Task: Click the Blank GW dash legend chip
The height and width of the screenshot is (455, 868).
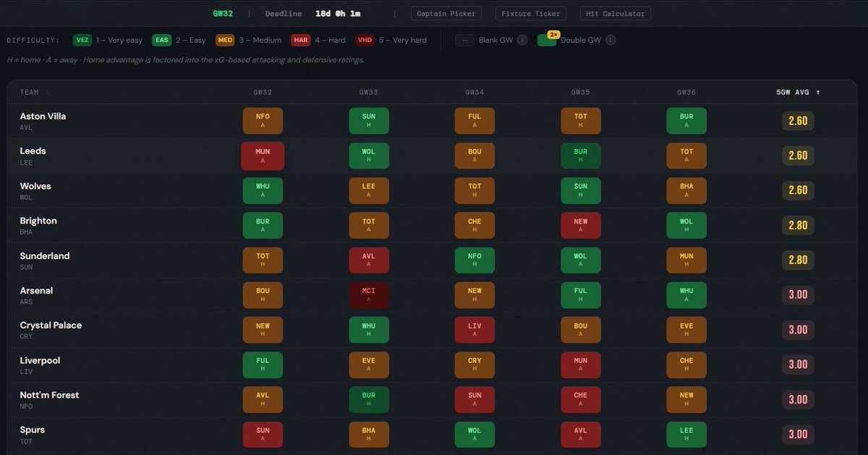Action: point(465,41)
